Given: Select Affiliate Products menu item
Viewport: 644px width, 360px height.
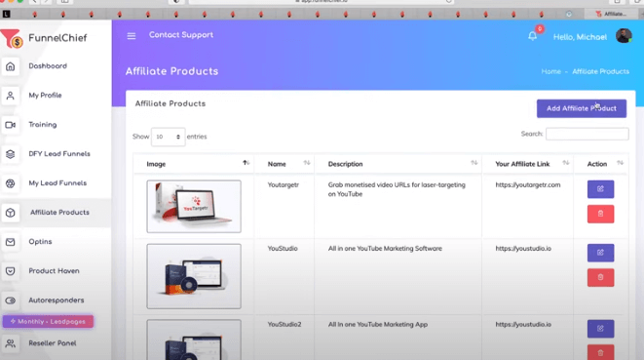Looking at the screenshot, I should (59, 213).
